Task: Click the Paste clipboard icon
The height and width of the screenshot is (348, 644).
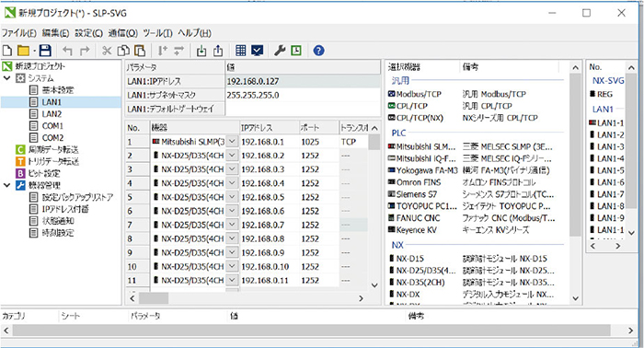Action: point(140,51)
